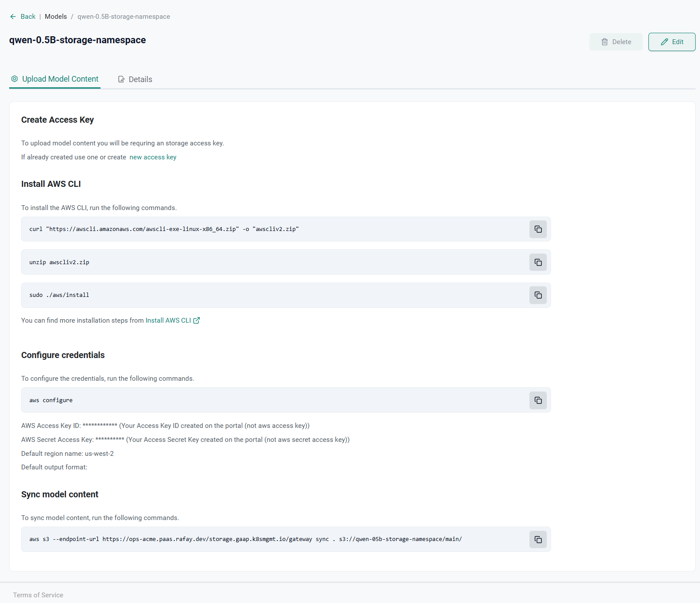
Task: Click the curl command text
Action: [164, 229]
